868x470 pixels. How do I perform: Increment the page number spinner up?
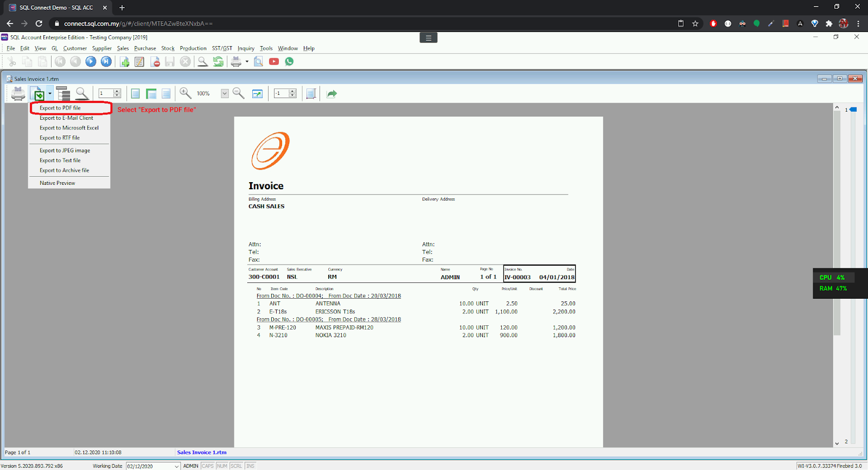(x=117, y=91)
